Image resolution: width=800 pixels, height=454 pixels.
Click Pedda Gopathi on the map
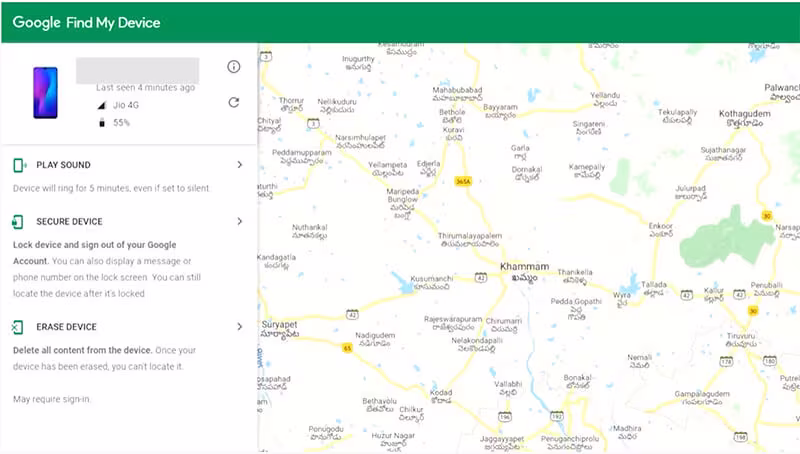click(576, 309)
